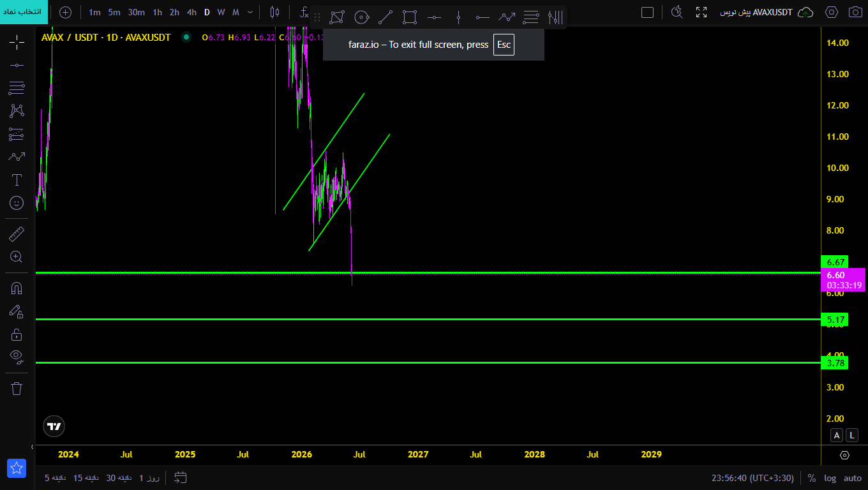Switch to the 4h timeframe

191,12
